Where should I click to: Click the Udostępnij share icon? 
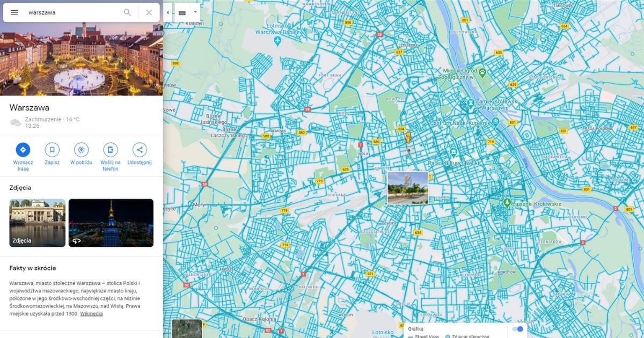(x=140, y=150)
